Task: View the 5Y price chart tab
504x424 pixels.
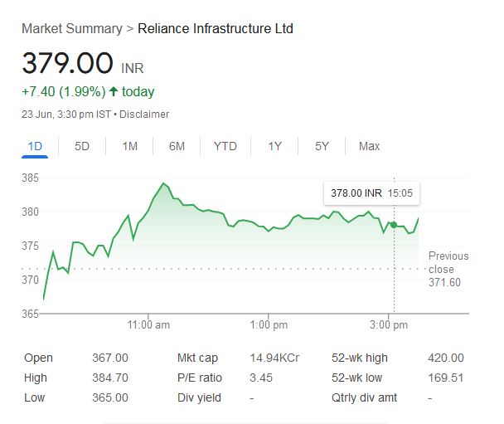Action: coord(322,146)
